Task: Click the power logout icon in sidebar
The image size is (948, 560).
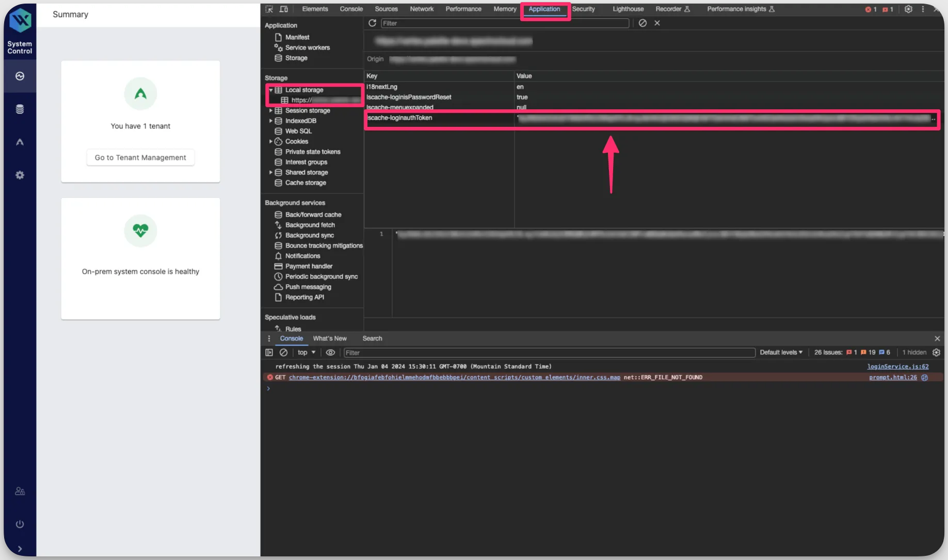Action: [20, 524]
